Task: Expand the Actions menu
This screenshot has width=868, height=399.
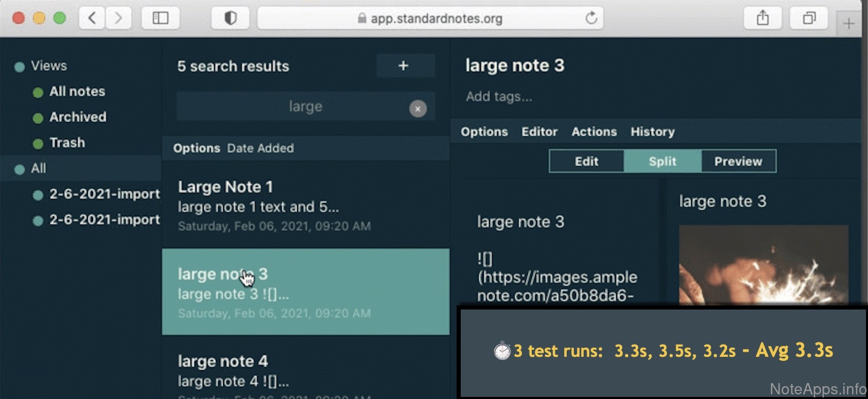Action: [594, 132]
